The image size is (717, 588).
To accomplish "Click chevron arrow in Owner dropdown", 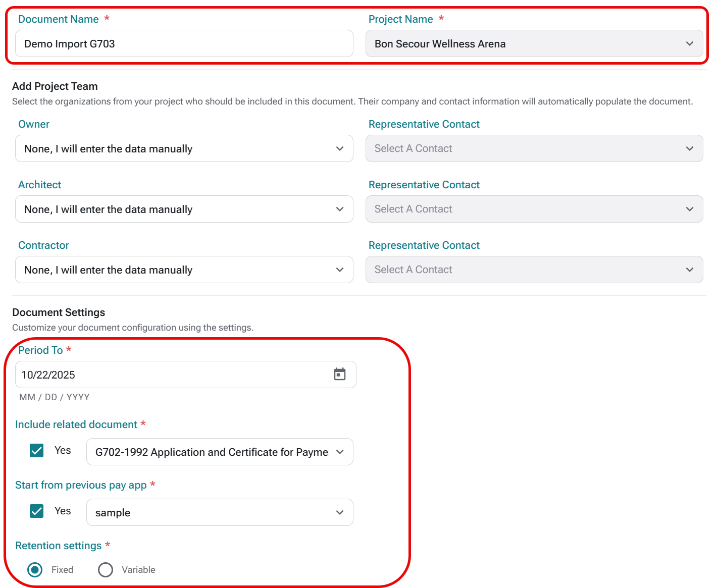I will 340,149.
